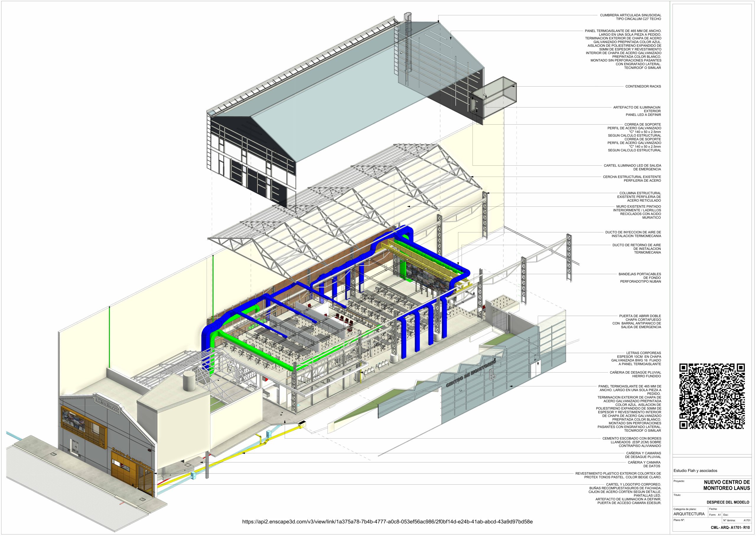Click the DESPIECE DEL MODELO title field

(728, 502)
